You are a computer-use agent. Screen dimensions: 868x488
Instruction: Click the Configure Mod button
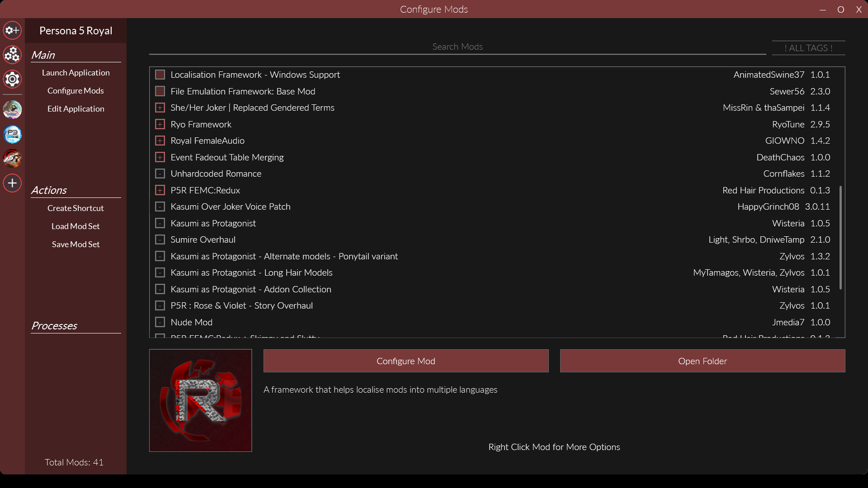click(x=406, y=361)
